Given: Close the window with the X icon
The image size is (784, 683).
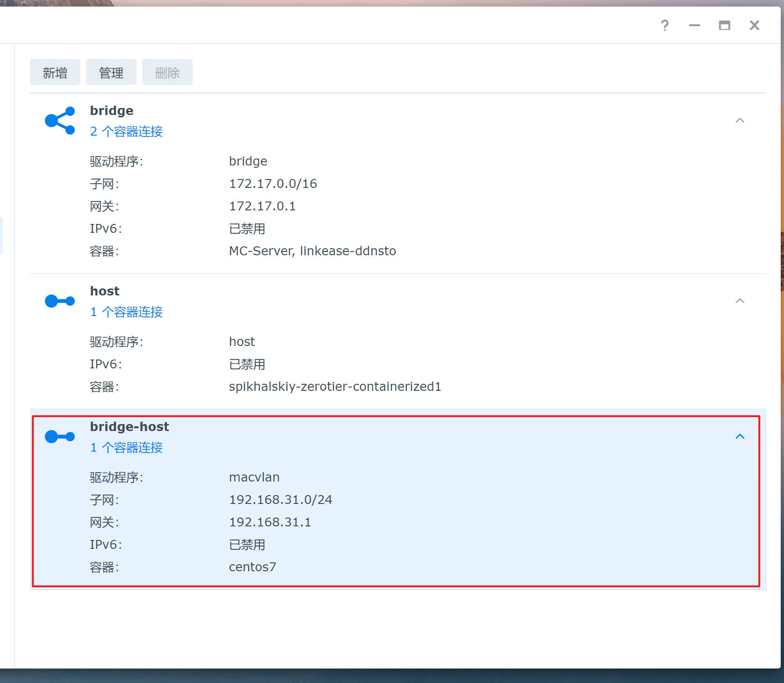Looking at the screenshot, I should [754, 25].
